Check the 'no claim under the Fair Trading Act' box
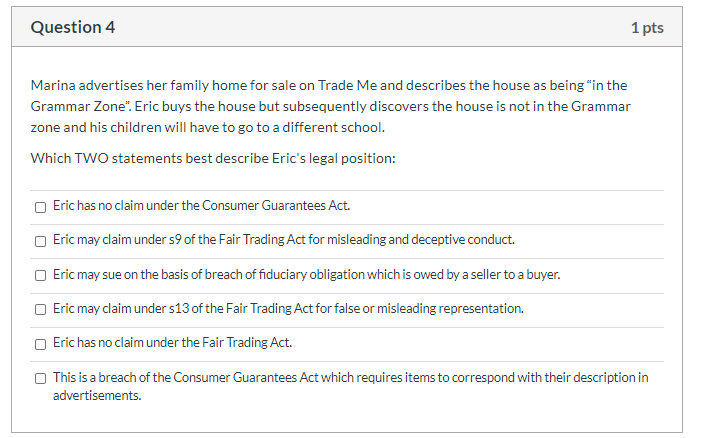Screen dimensions: 713x438 point(40,344)
